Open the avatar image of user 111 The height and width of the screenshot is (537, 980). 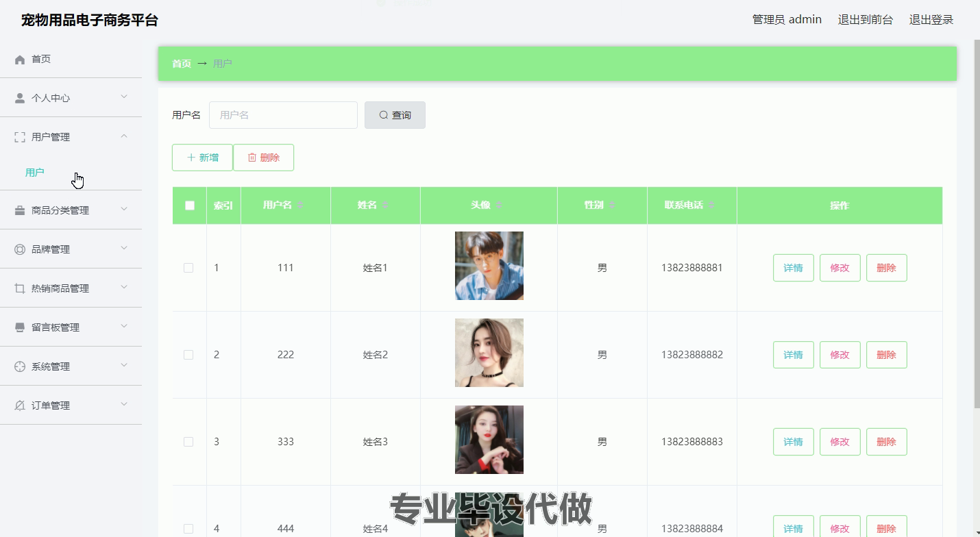(489, 266)
